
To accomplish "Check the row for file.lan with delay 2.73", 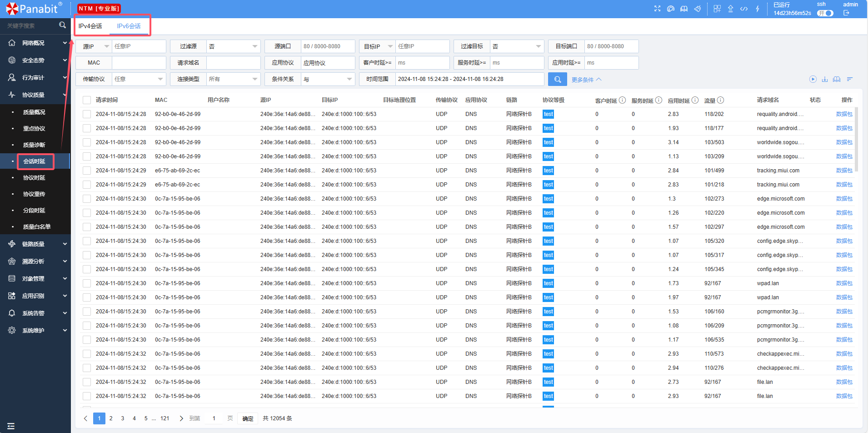I will (x=86, y=382).
